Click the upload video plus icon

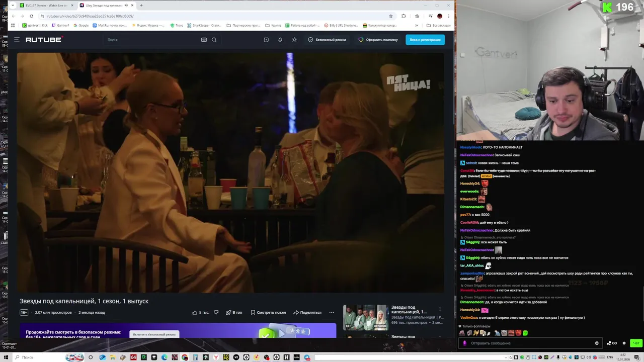(x=266, y=40)
